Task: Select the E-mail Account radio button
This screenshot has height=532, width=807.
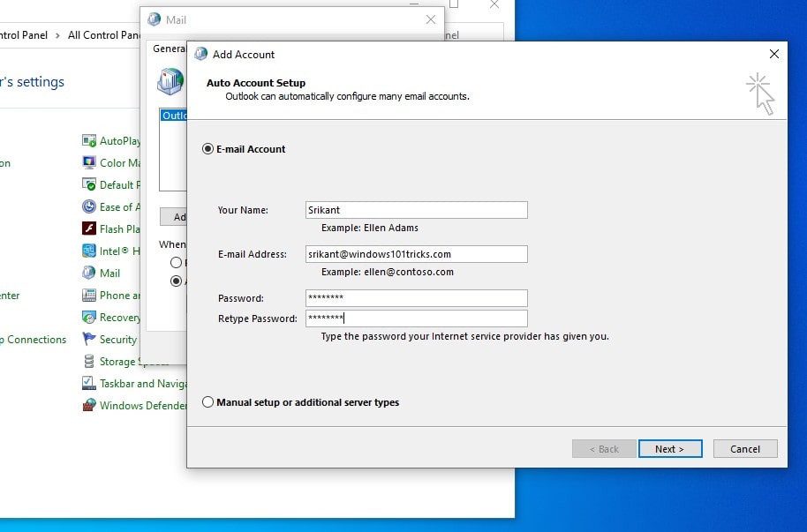Action: [208, 148]
